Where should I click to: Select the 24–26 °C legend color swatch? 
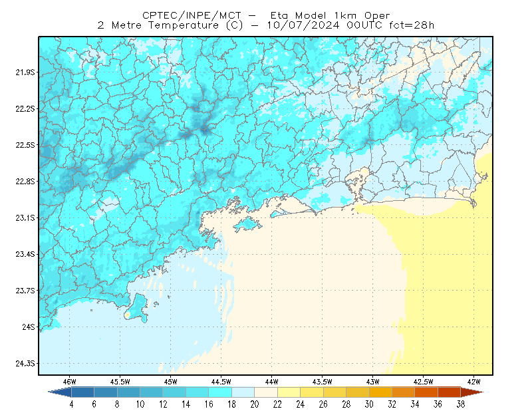pos(312,392)
